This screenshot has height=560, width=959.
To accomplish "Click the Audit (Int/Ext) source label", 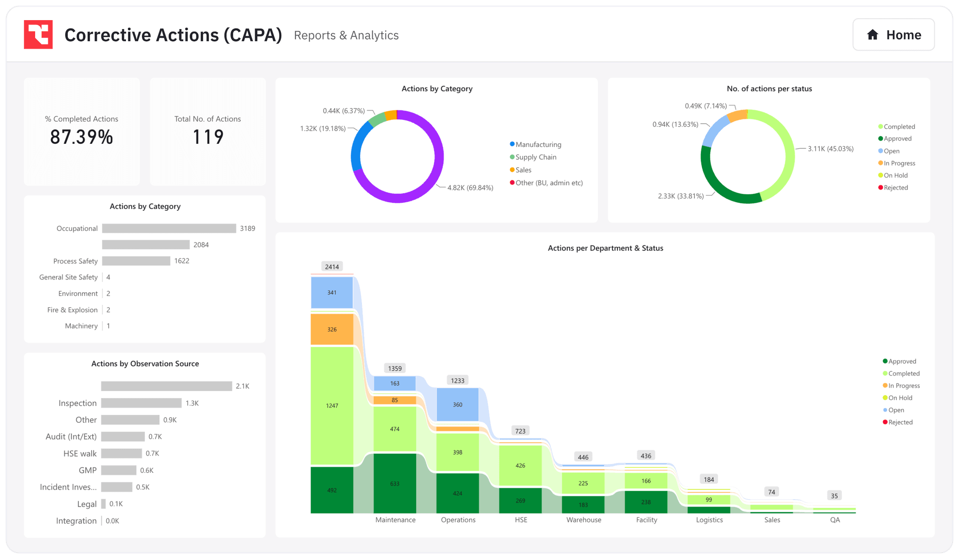I will (71, 437).
